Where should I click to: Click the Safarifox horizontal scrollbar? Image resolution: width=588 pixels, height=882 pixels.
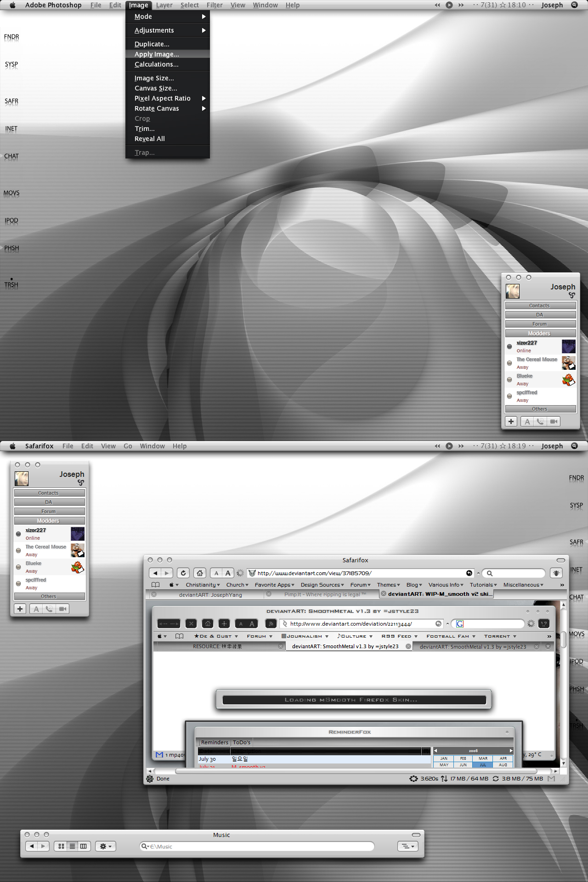tap(356, 771)
